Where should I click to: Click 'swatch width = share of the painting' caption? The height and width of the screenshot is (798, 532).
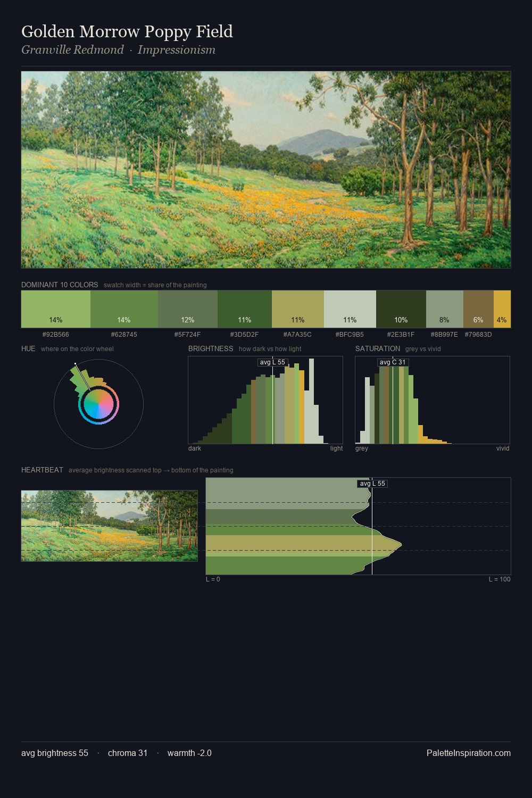[155, 285]
